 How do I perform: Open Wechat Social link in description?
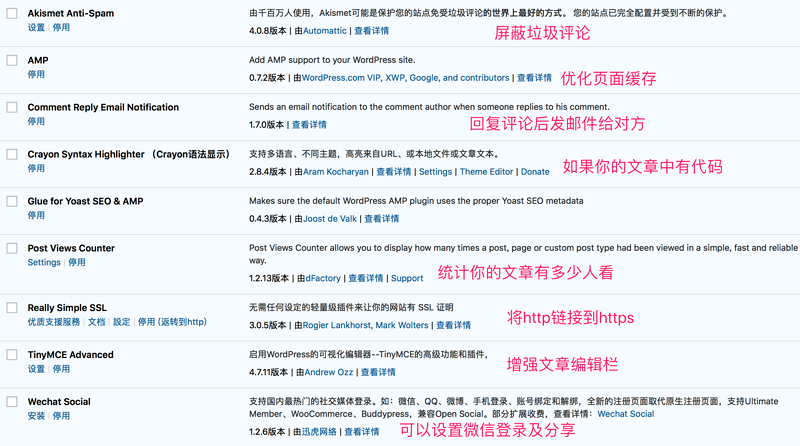click(x=626, y=414)
